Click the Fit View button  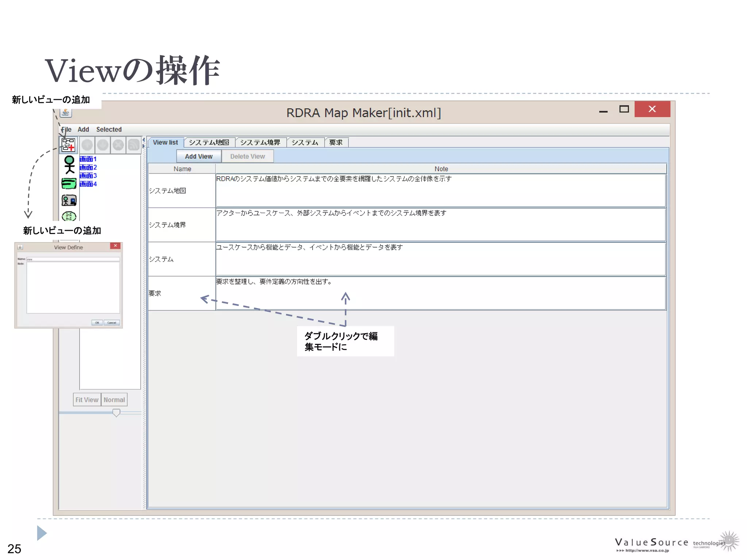pyautogui.click(x=87, y=400)
